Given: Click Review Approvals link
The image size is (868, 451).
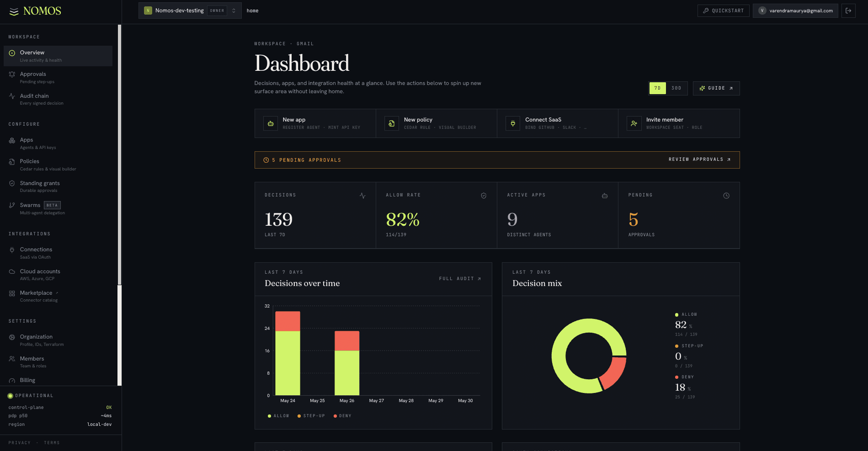Looking at the screenshot, I should [x=699, y=159].
